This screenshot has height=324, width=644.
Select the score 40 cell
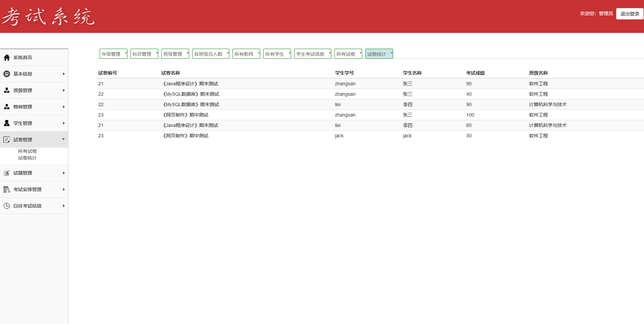click(469, 94)
